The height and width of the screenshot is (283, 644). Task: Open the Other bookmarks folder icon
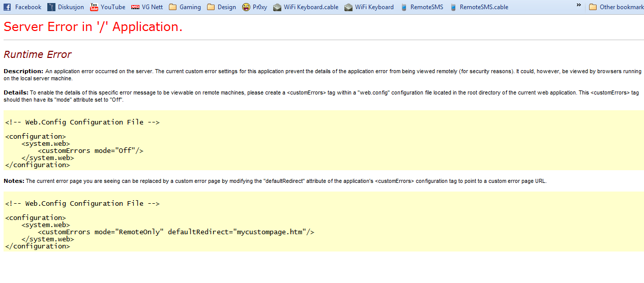point(593,7)
